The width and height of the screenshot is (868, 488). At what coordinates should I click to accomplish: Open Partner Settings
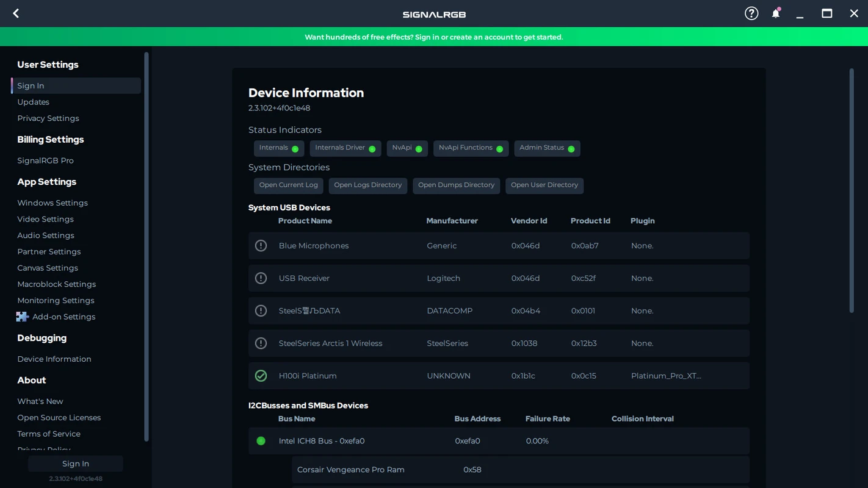49,252
